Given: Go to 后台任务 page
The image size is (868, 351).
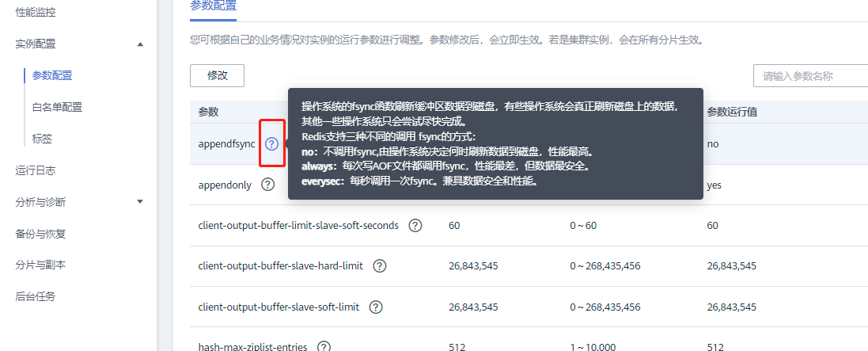Looking at the screenshot, I should click(x=36, y=296).
